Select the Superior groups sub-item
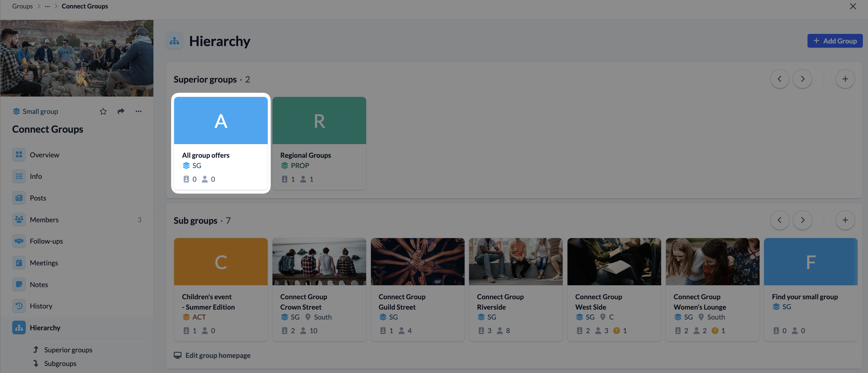 [68, 350]
